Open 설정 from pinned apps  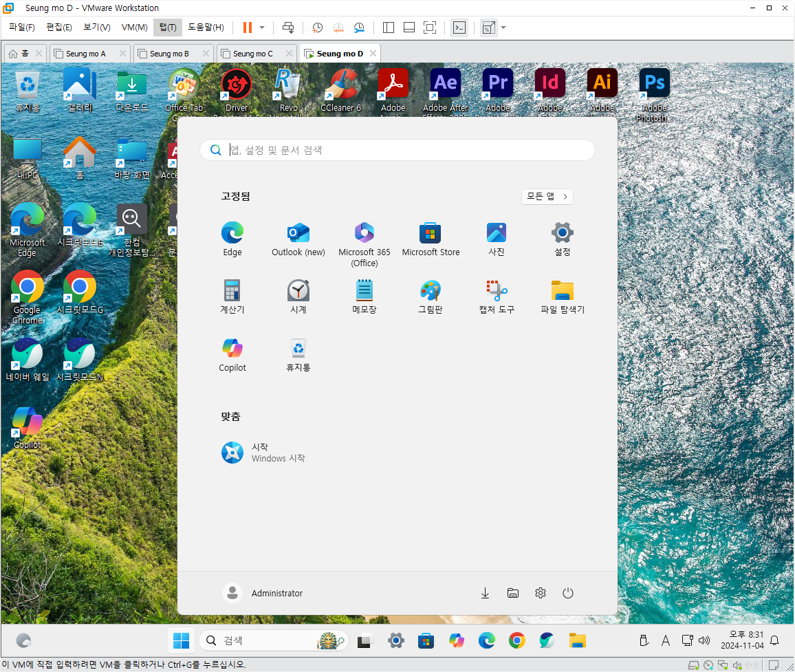pos(563,239)
